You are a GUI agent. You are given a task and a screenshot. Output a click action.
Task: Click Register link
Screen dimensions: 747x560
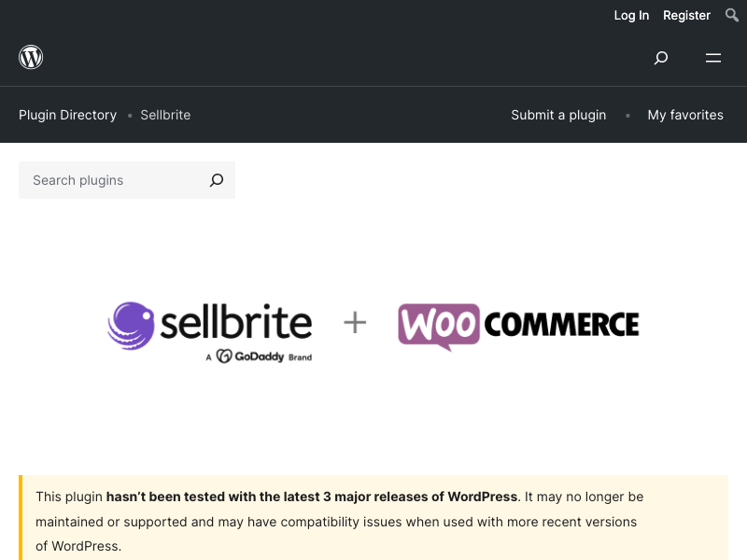(x=686, y=15)
